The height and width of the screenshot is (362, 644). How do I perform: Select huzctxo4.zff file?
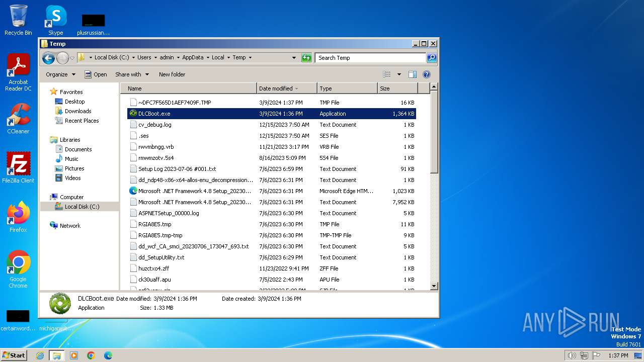272,268
